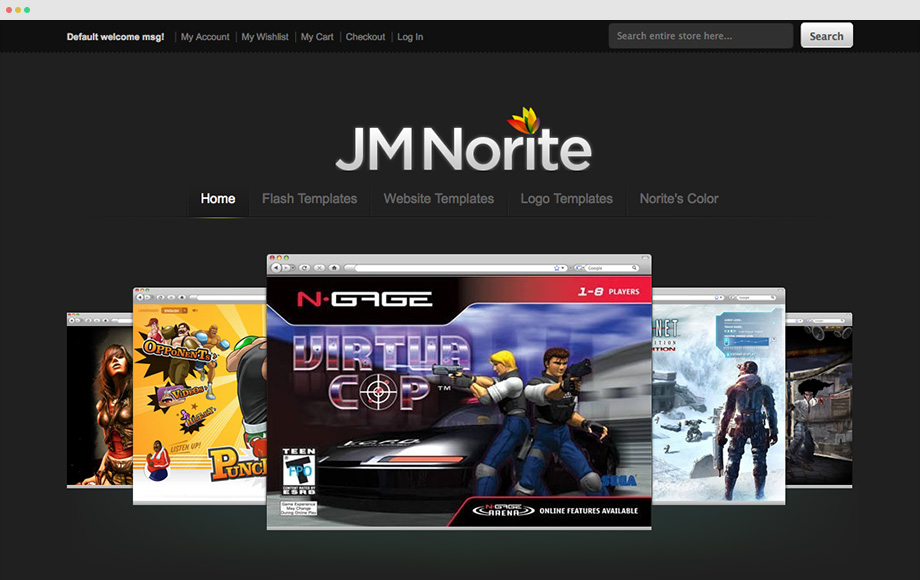This screenshot has height=580, width=920.
Task: Open the Norite's Color menu
Action: point(679,199)
